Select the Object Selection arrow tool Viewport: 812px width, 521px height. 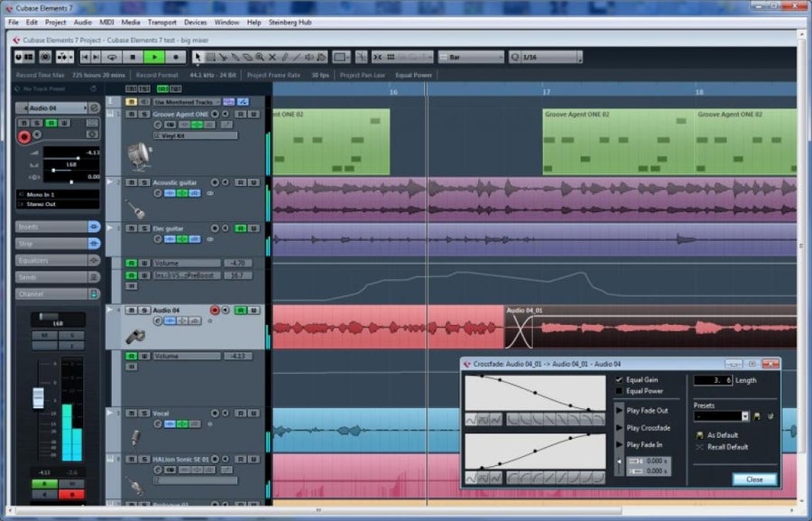click(198, 57)
